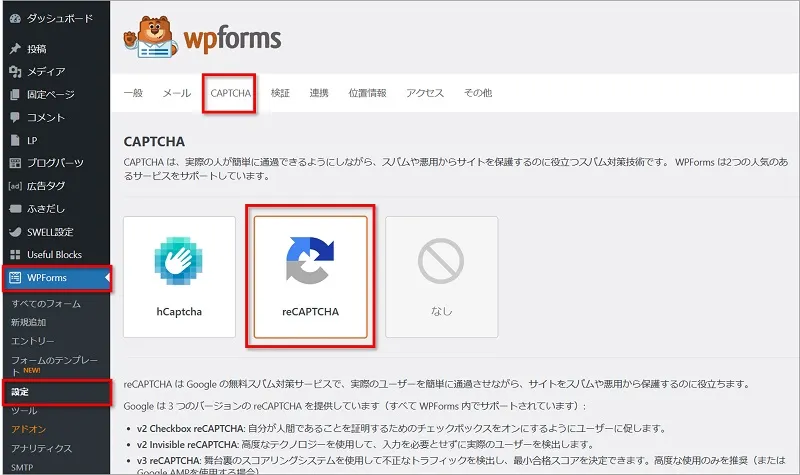Open the CAPTCHA settings tab
Viewport: 800px width, 475px height.
click(230, 93)
